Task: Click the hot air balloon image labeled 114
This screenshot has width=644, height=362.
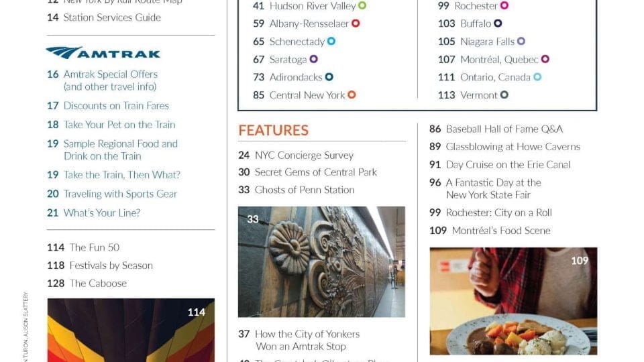Action: [x=131, y=330]
